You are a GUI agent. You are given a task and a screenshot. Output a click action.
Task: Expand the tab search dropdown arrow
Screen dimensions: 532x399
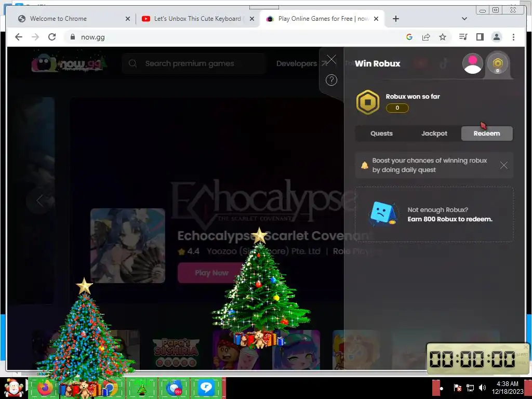[464, 19]
